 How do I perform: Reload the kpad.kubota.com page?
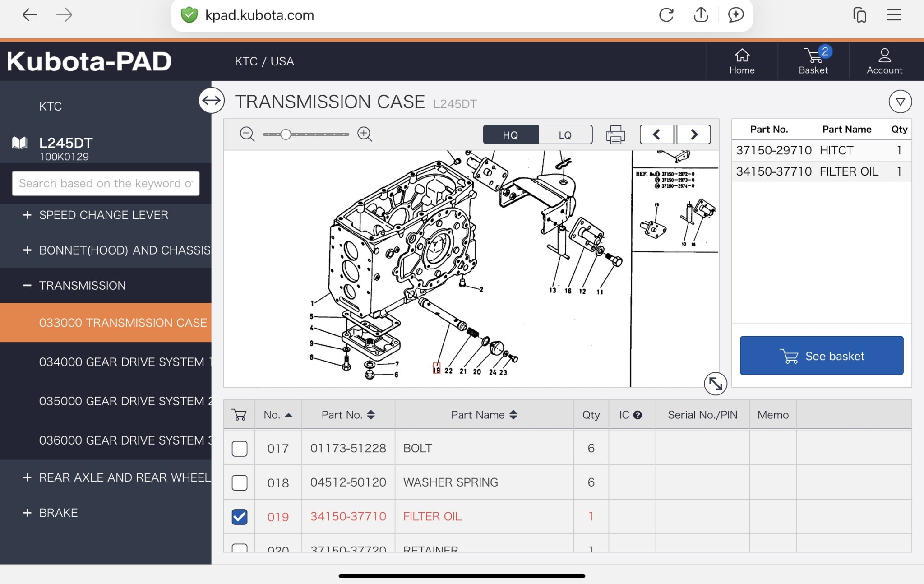tap(666, 15)
